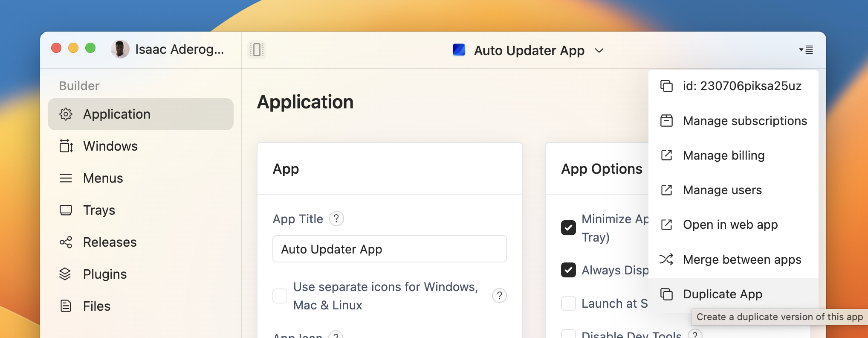Screen dimensions: 868x338
Task: Select Manage users menu item
Action: coord(733,190)
